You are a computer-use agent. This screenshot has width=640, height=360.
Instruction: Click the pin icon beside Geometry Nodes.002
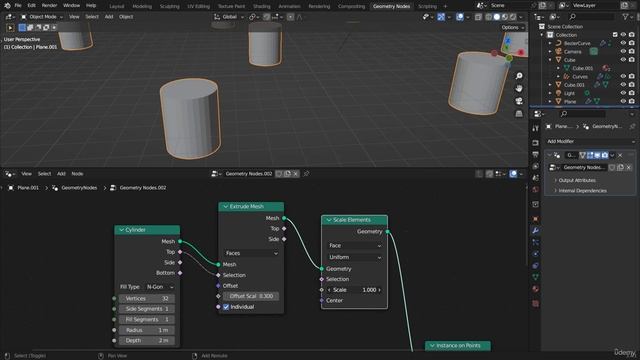coord(306,173)
